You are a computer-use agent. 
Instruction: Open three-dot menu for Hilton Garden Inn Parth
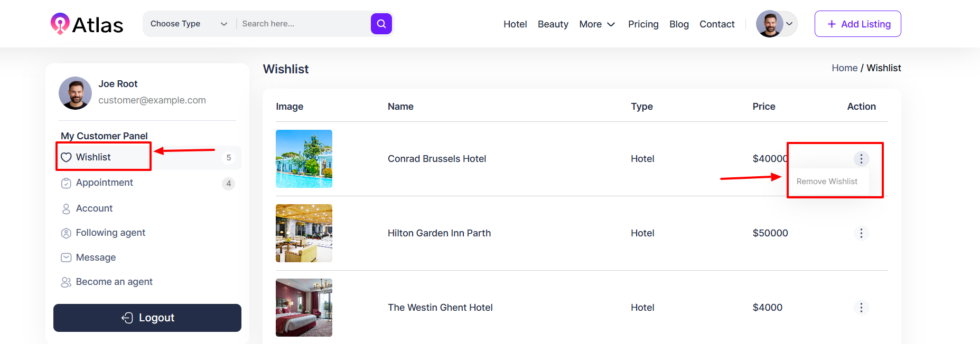click(861, 233)
